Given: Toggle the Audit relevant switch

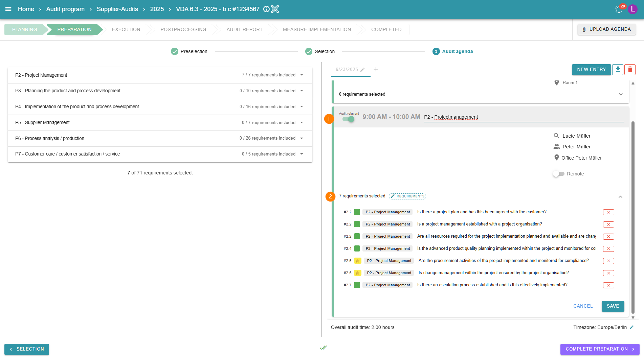Looking at the screenshot, I should (x=348, y=119).
